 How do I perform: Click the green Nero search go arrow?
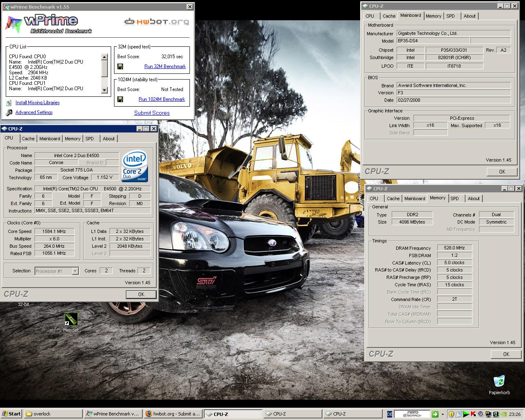[435, 414]
